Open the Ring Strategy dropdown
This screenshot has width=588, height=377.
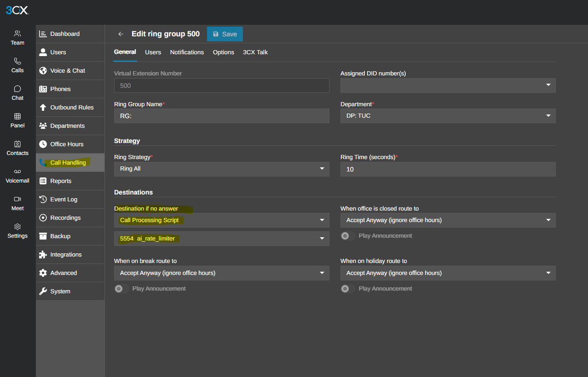(221, 169)
